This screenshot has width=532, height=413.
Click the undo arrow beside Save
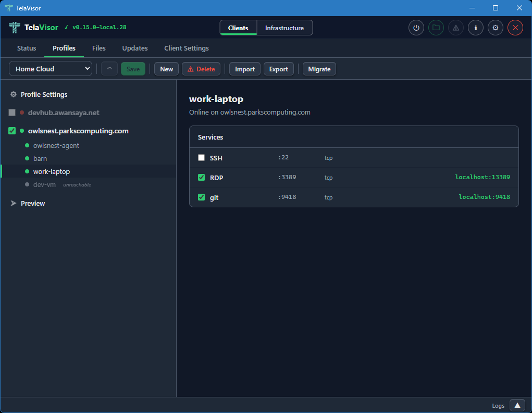pyautogui.click(x=109, y=69)
